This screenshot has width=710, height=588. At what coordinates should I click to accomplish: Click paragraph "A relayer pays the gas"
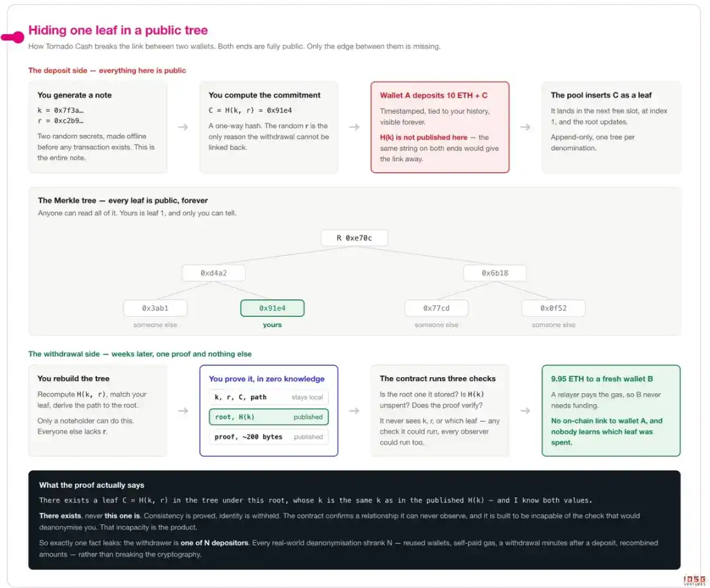[x=606, y=400]
